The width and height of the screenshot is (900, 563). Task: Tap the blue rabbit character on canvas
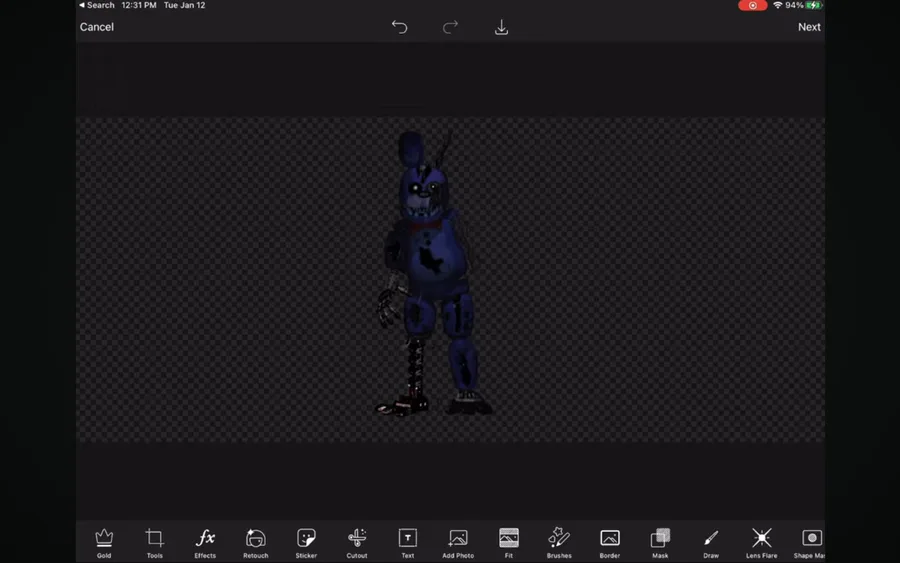click(432, 273)
